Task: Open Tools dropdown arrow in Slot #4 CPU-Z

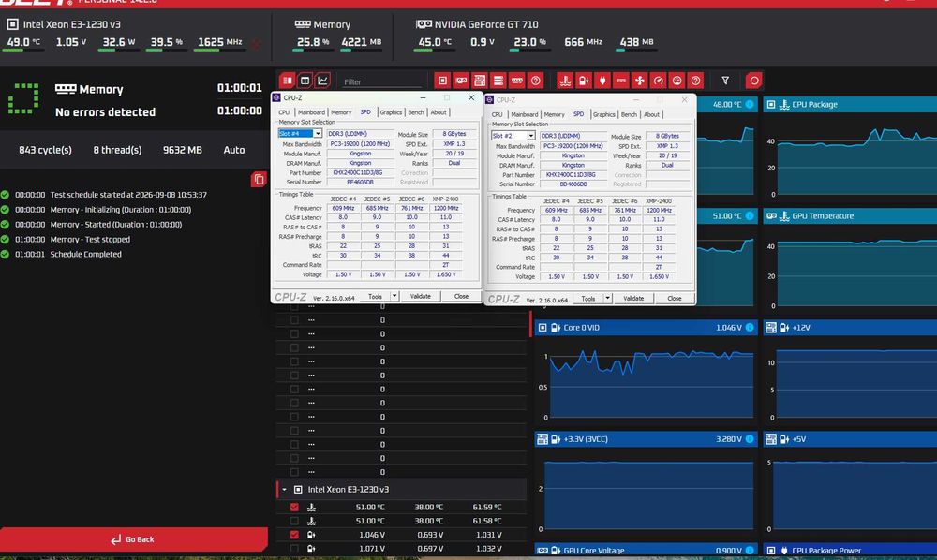Action: tap(394, 296)
